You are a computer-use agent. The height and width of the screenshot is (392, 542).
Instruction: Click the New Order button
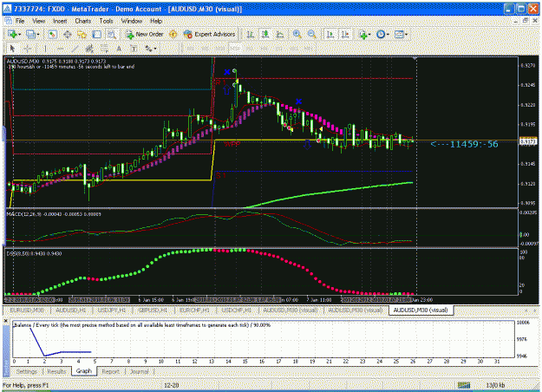tap(144, 34)
